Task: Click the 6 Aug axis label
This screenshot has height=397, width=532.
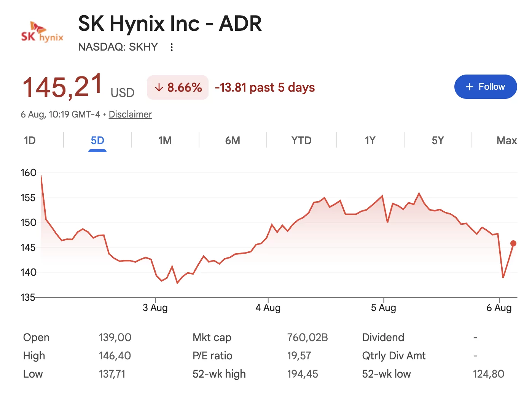Action: point(499,308)
